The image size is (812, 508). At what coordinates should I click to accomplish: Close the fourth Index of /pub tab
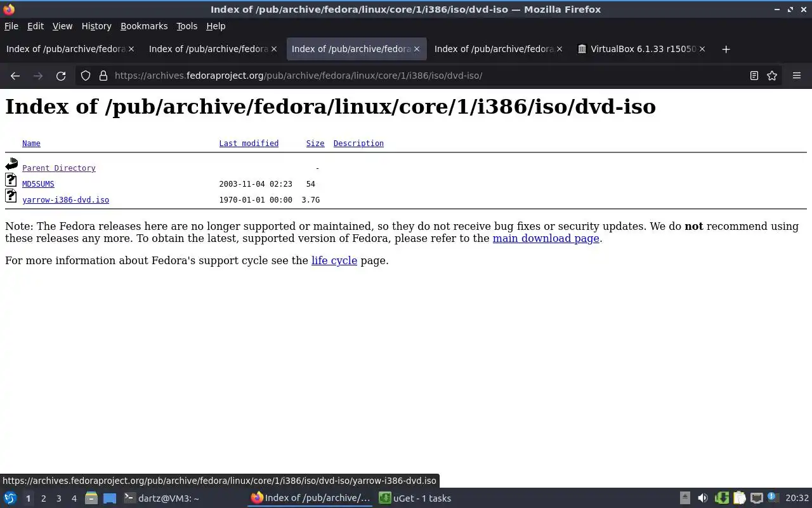tap(560, 49)
